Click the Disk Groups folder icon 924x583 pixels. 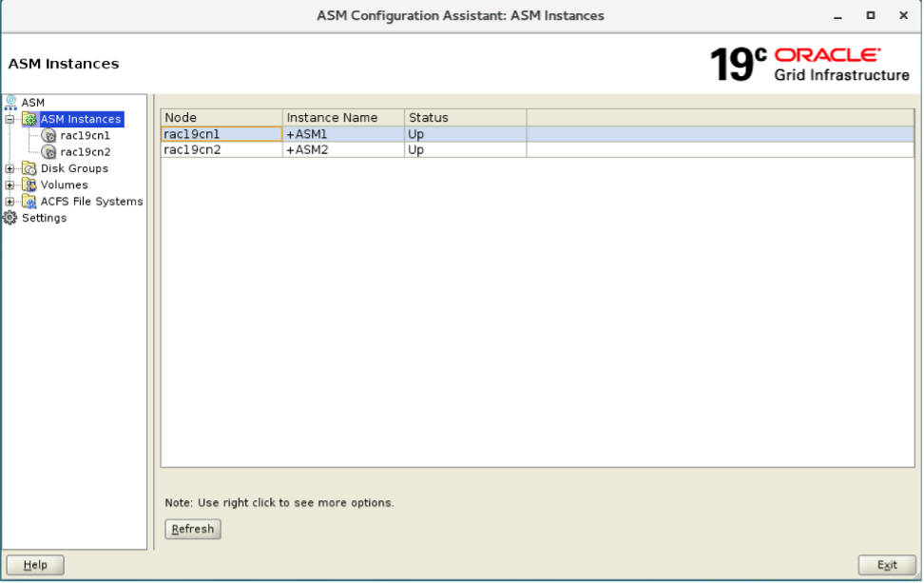coord(29,168)
